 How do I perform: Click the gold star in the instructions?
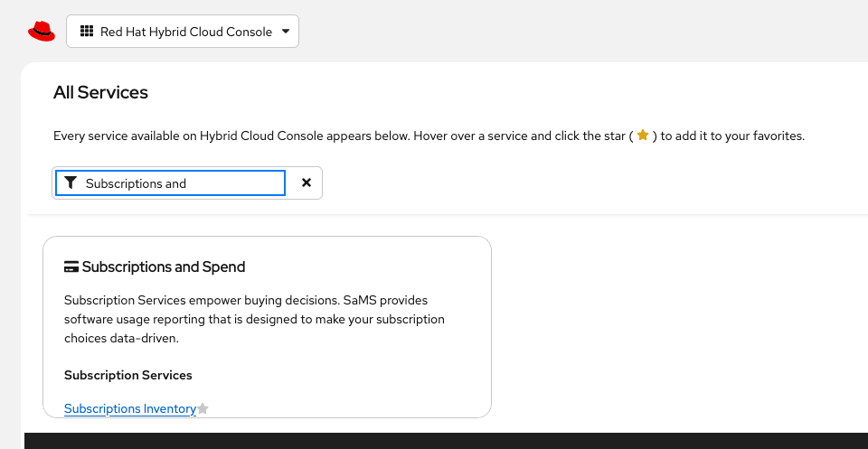point(643,136)
